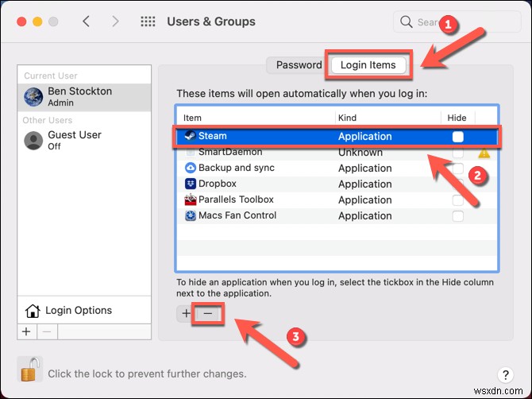The height and width of the screenshot is (399, 532).
Task: Select the Dropbox row
Action: pos(337,184)
